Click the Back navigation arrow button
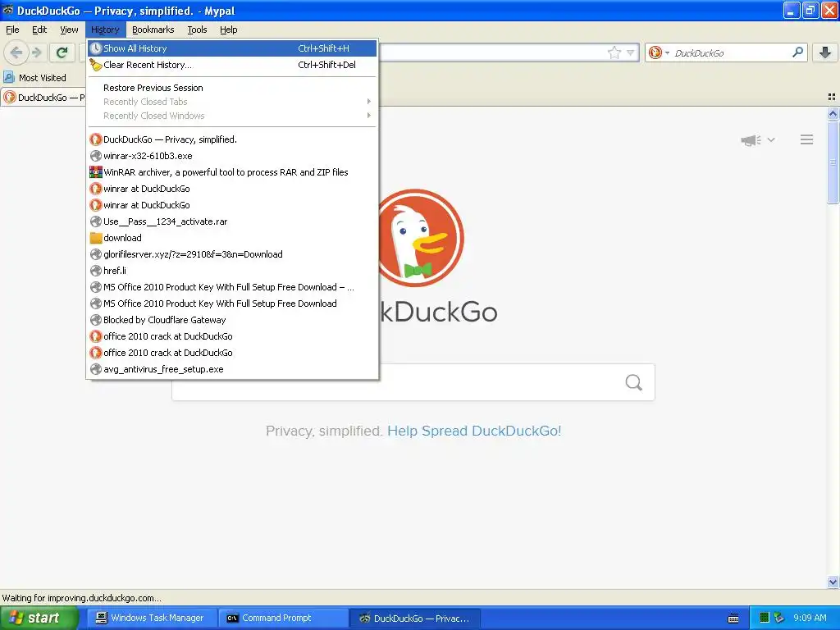 (x=16, y=52)
